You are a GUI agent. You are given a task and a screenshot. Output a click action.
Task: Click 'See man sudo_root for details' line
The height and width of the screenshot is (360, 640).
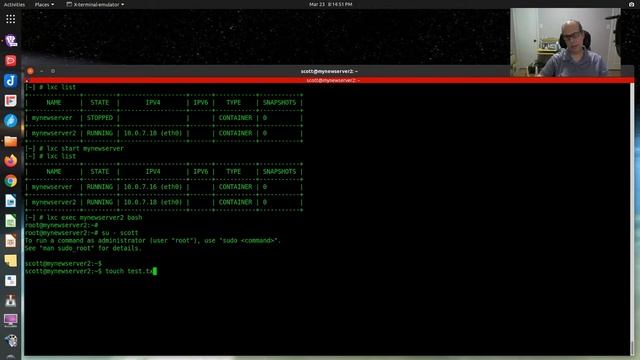pyautogui.click(x=83, y=248)
